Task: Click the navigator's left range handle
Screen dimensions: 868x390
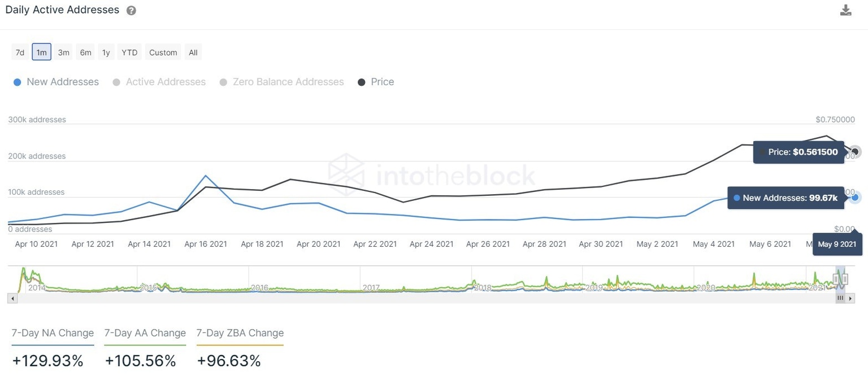Action: [x=836, y=279]
